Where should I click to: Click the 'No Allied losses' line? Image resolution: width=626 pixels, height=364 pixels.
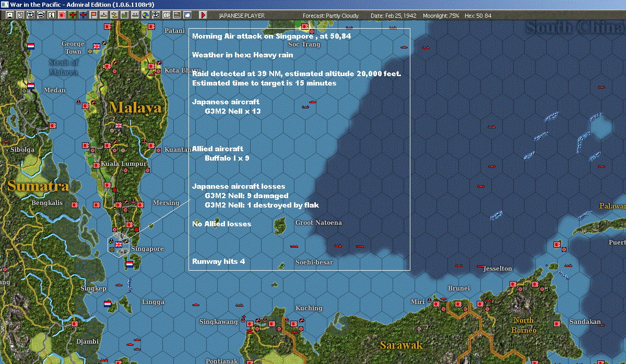click(221, 224)
